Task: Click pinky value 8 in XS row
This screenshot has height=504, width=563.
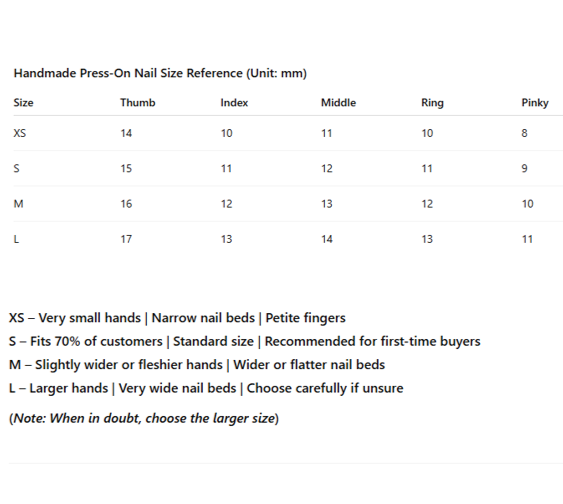Action: tap(524, 133)
